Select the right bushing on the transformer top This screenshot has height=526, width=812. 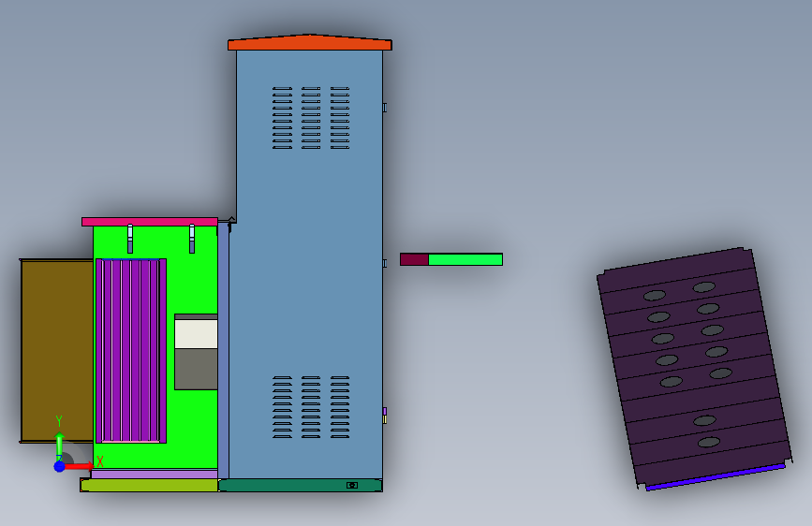tap(192, 239)
